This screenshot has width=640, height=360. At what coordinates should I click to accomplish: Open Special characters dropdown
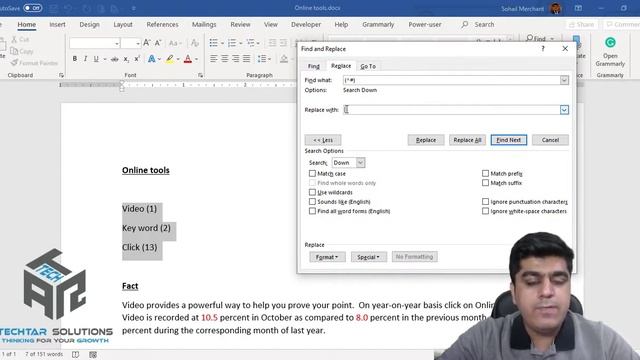pyautogui.click(x=369, y=257)
